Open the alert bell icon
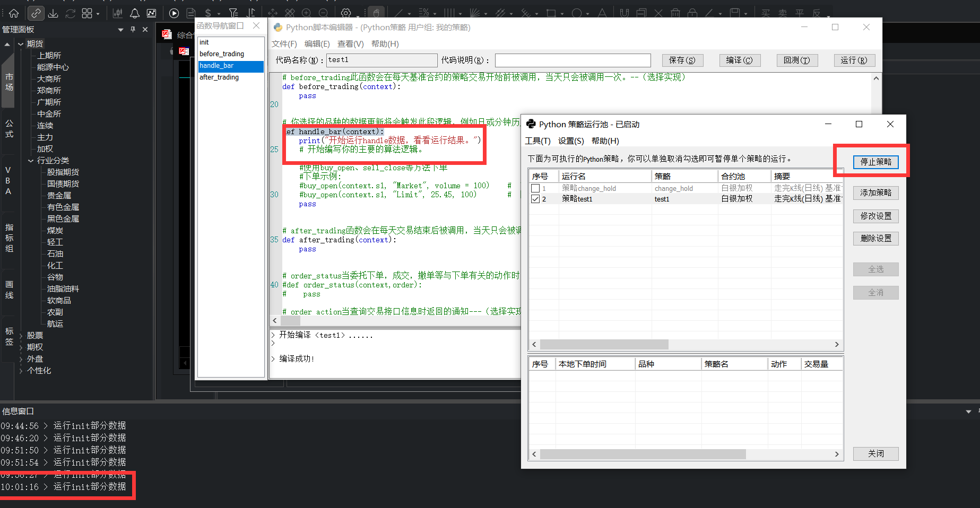Viewport: 980px width, 508px height. click(x=135, y=13)
